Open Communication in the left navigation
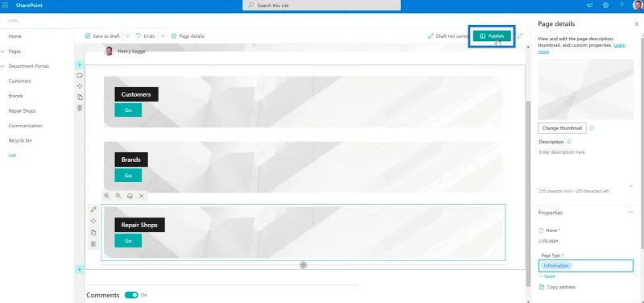Screen dimensions: 644x303 click(25, 126)
